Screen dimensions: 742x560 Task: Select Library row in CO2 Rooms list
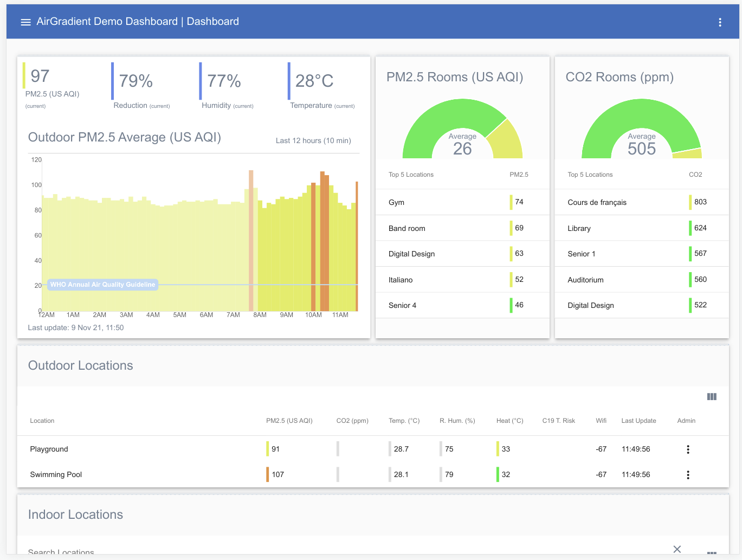click(x=579, y=228)
